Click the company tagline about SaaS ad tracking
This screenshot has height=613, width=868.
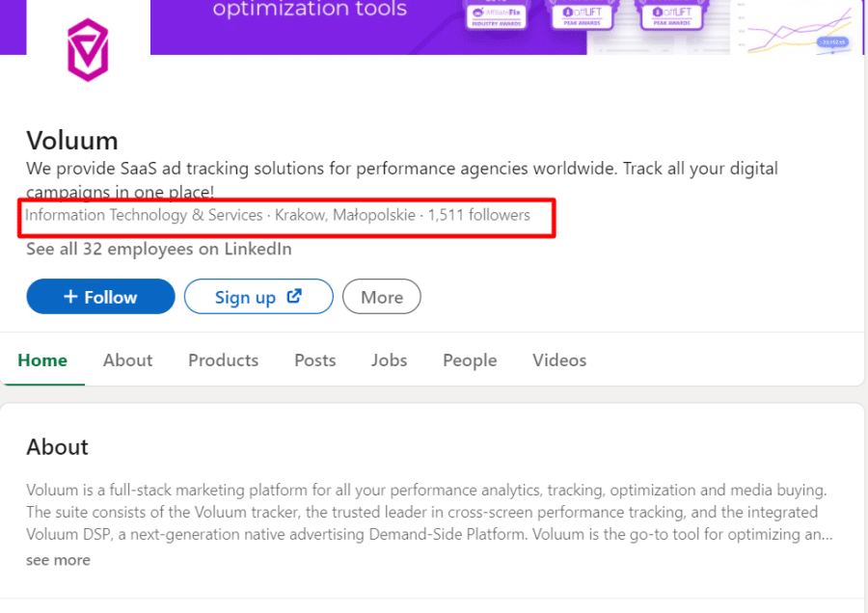pos(402,180)
